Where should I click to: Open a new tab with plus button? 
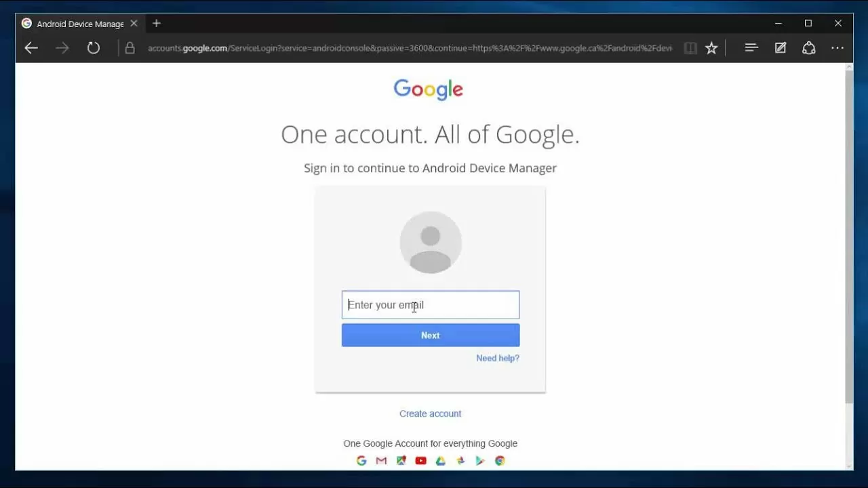point(157,23)
